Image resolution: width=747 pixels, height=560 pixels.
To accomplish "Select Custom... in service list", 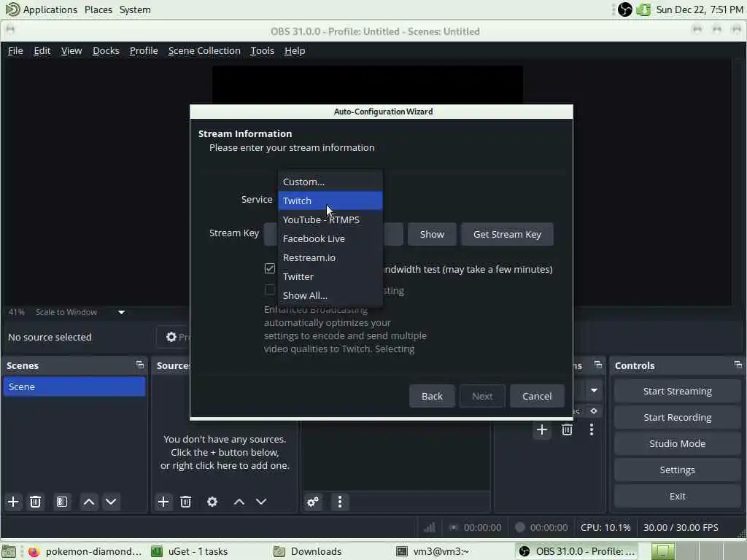I will click(330, 182).
